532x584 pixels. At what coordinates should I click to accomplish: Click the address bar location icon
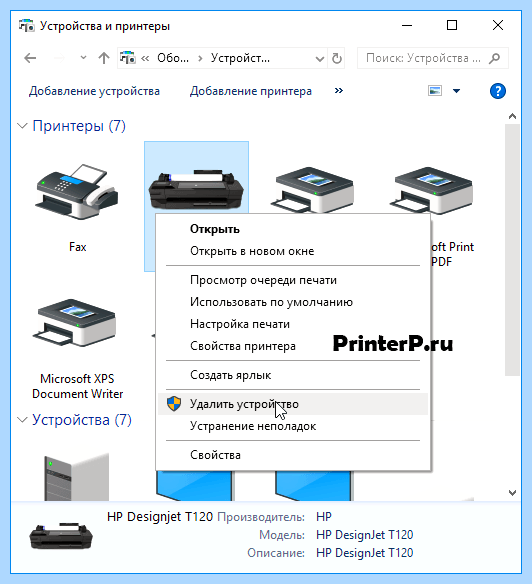pos(128,58)
